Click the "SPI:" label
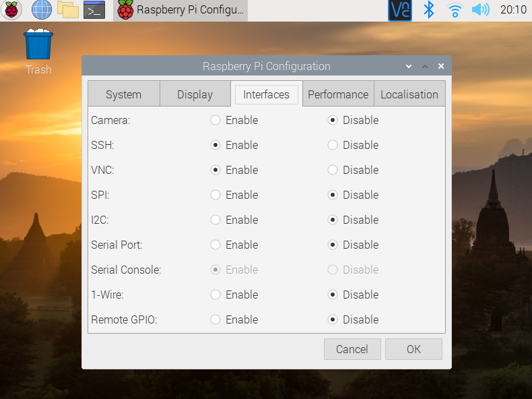 pyautogui.click(x=100, y=195)
